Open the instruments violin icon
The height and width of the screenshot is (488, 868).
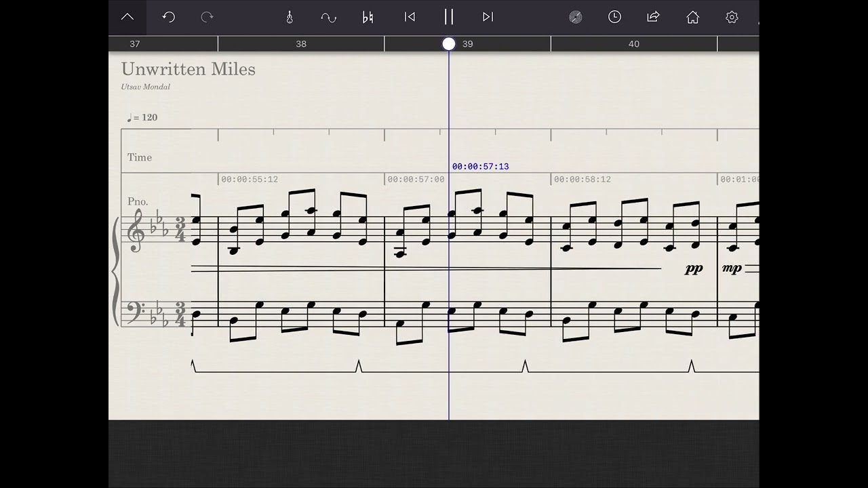pyautogui.click(x=290, y=18)
